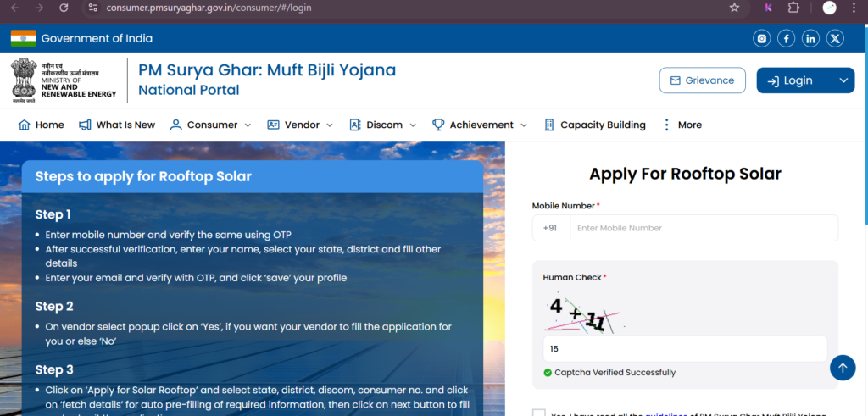
Task: Open the browser profile avatar
Action: tap(829, 8)
